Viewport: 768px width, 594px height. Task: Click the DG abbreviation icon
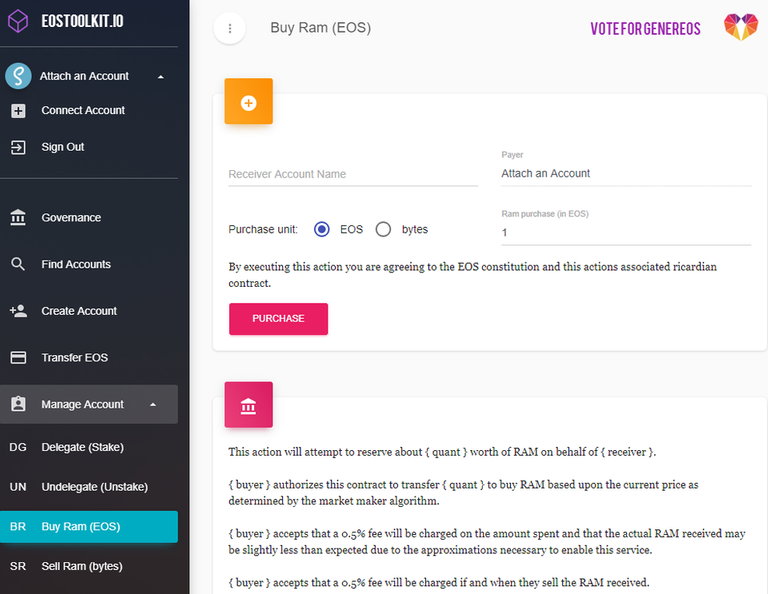coord(18,447)
